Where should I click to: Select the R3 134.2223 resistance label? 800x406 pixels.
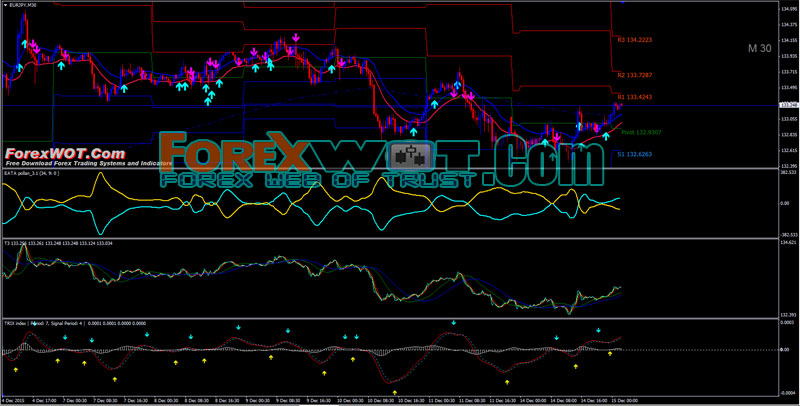point(637,40)
